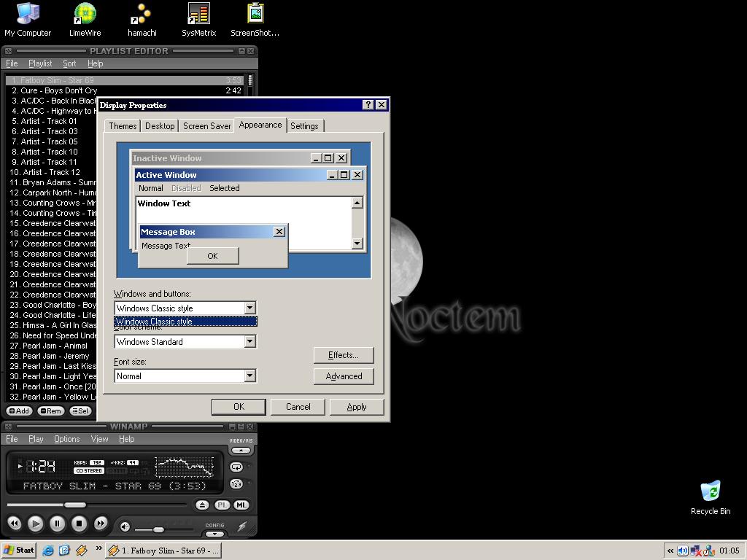Select playlist entry Cure - Boys Don't Cry
This screenshot has width=747, height=560.
click(125, 90)
